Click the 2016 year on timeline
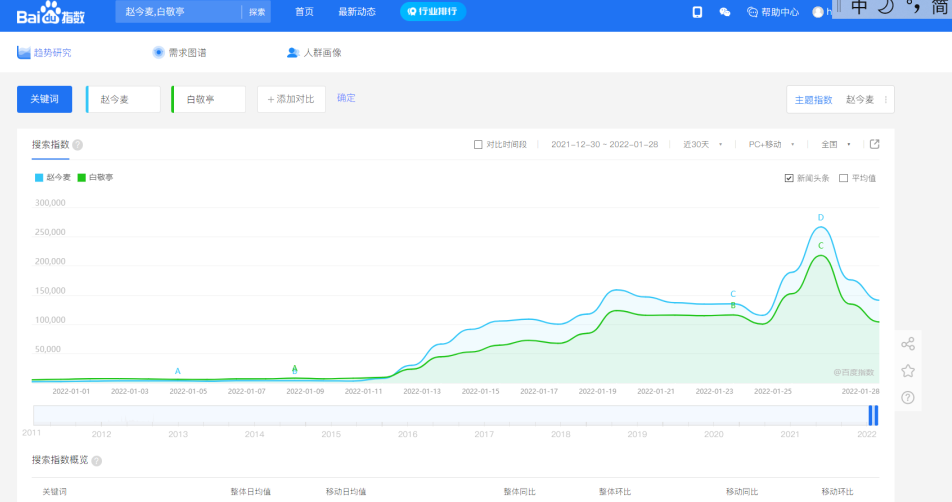This screenshot has height=502, width=952. 407,434
